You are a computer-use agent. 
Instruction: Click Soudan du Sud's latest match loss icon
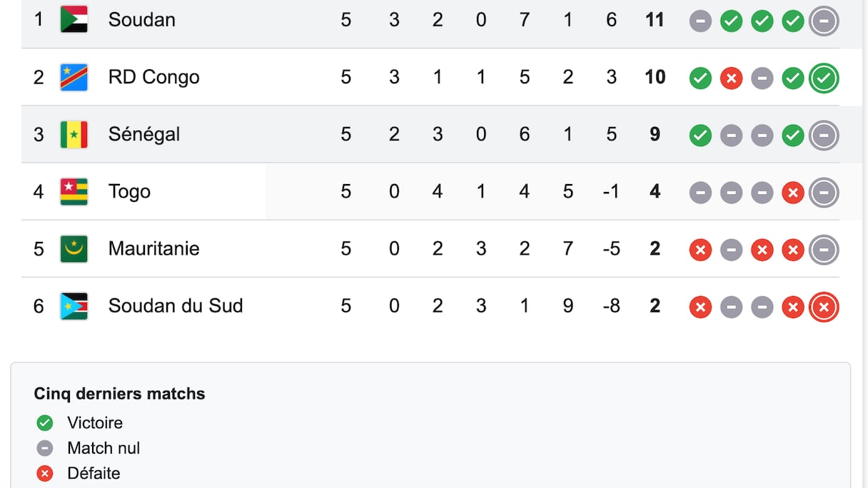point(824,307)
